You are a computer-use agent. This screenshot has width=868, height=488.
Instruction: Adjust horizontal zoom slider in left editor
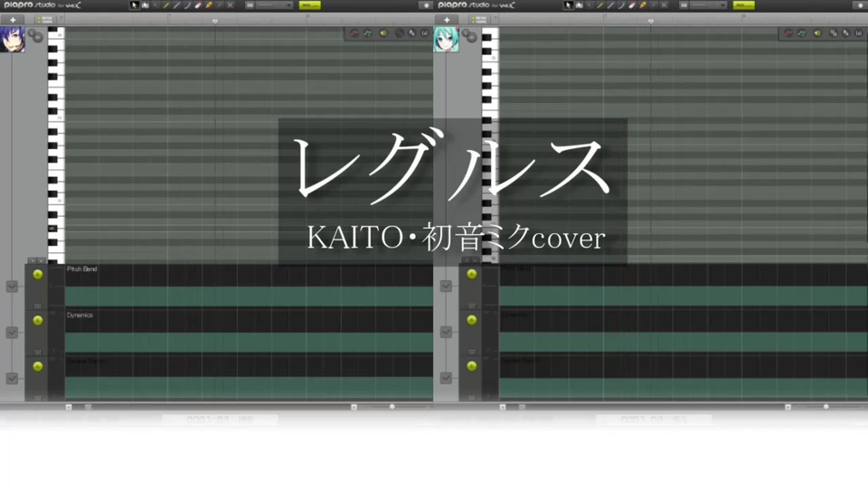pyautogui.click(x=392, y=407)
